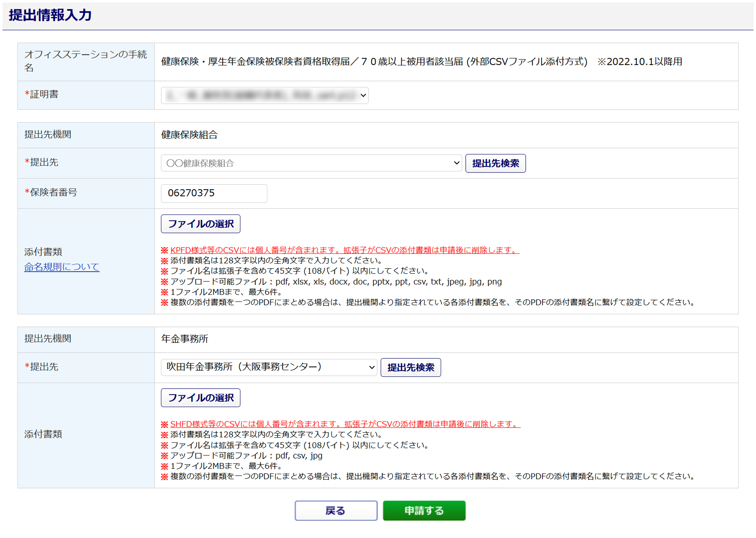Open the 証明書 certificate dropdown
The width and height of the screenshot is (756, 538).
pos(264,95)
